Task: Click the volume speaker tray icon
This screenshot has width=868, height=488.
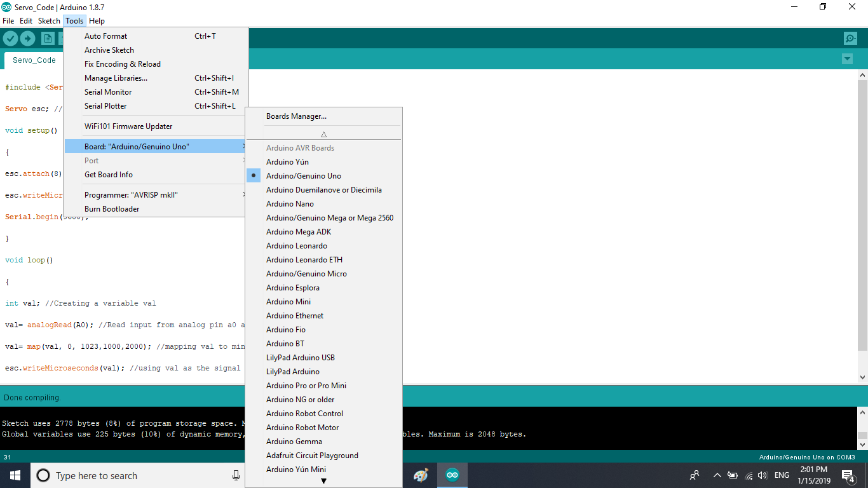Action: tap(763, 475)
